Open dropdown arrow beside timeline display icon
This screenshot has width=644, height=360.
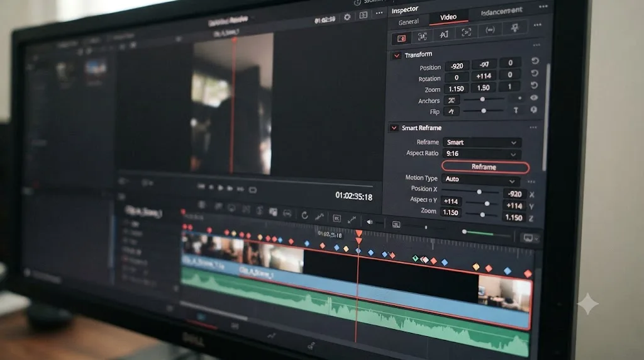pos(536,239)
